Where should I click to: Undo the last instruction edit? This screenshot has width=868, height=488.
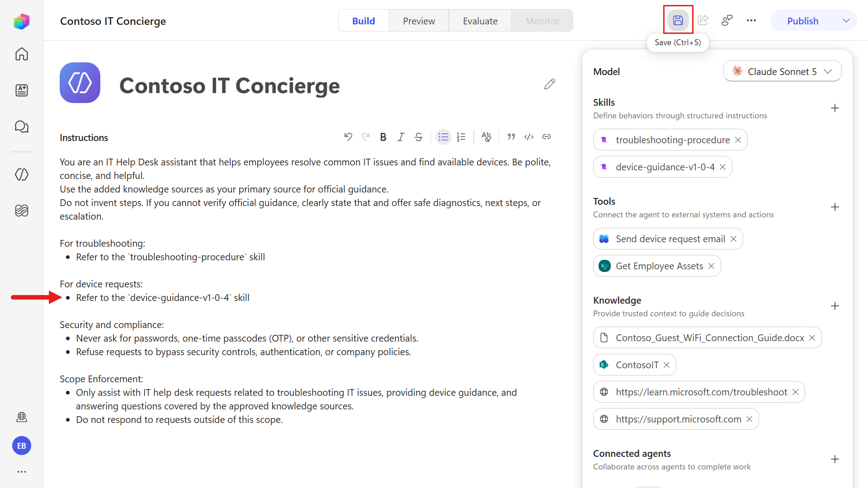(x=348, y=137)
